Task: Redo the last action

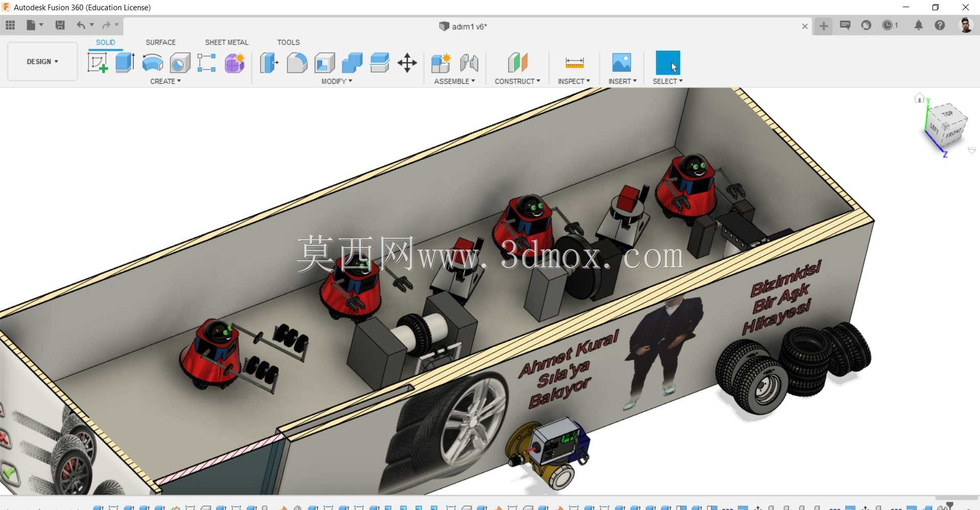Action: tap(106, 25)
